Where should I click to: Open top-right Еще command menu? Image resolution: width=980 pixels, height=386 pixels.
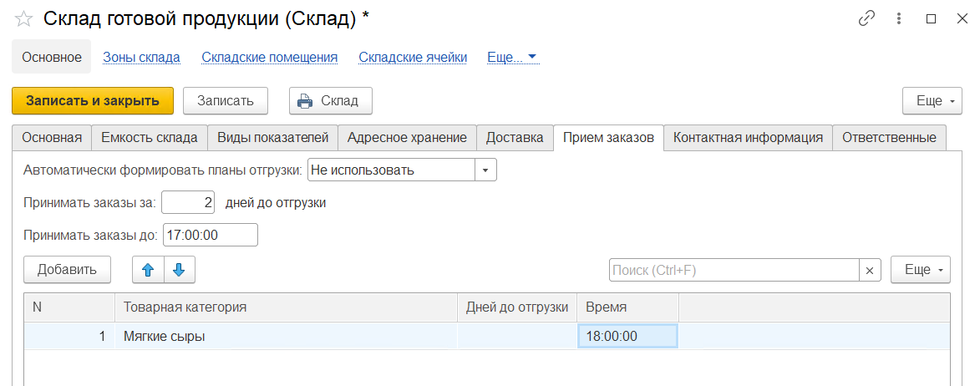coord(932,101)
